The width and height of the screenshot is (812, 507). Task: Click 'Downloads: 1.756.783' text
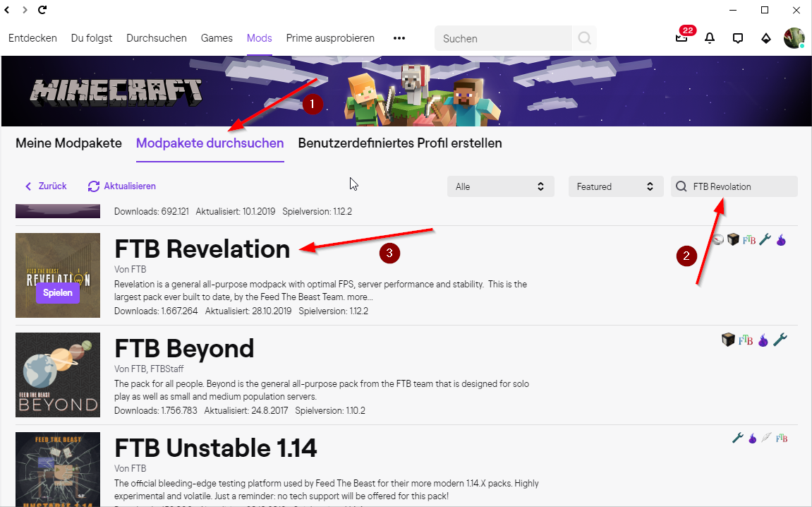(156, 410)
